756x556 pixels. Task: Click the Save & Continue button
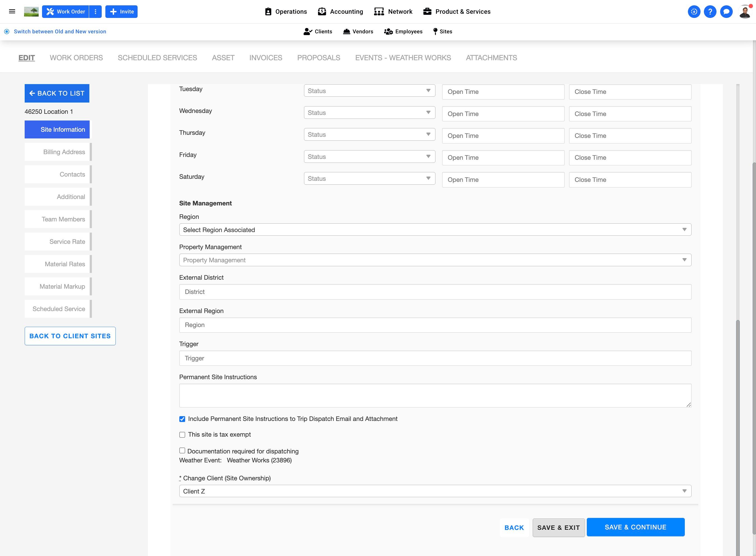635,527
